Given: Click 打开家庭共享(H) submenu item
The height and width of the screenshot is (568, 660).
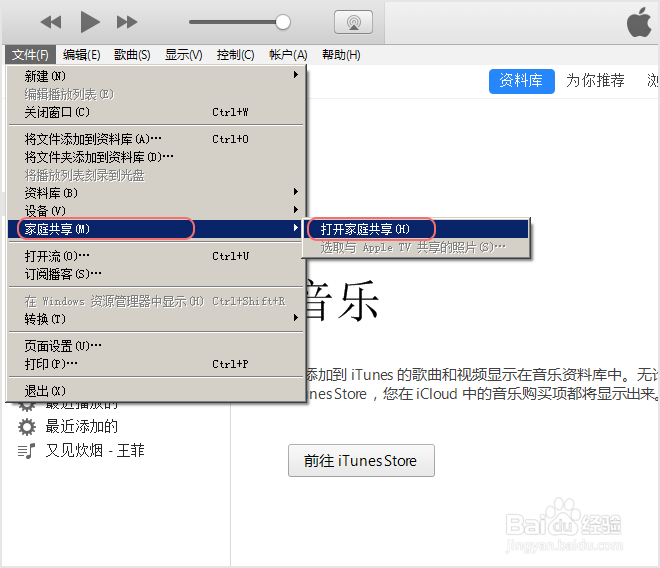Looking at the screenshot, I should point(417,229).
